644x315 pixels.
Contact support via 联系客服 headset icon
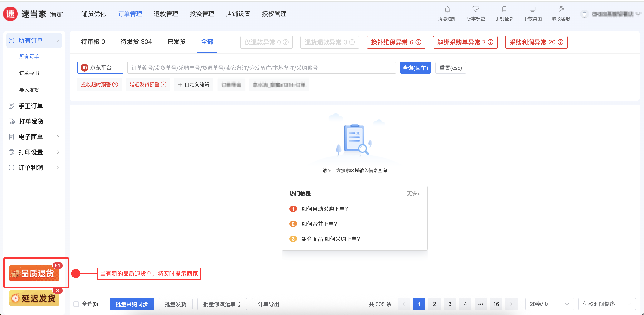coord(561,9)
